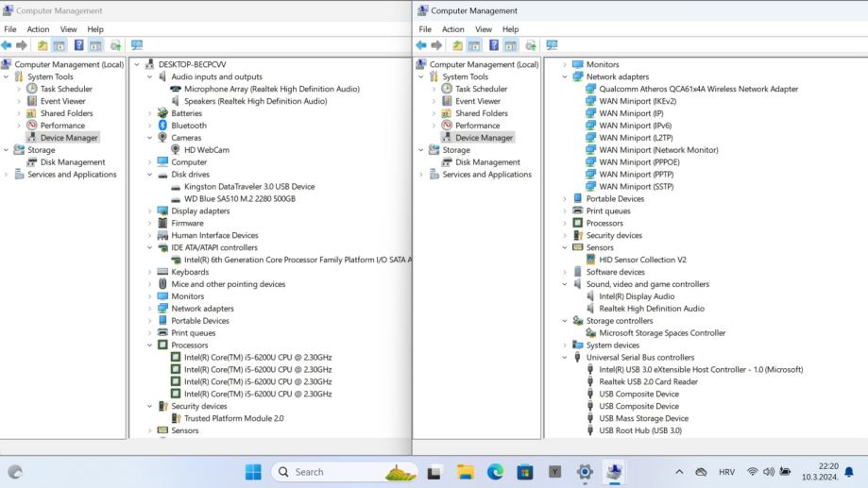Select the HD WebCam device

click(x=206, y=150)
